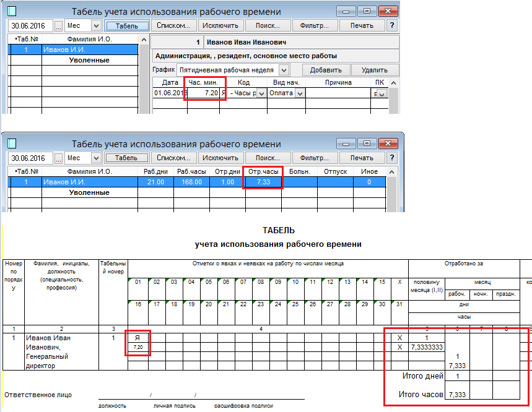Minimize the lower Табель window
Screen dimensions: 532x412
pyautogui.click(x=346, y=144)
